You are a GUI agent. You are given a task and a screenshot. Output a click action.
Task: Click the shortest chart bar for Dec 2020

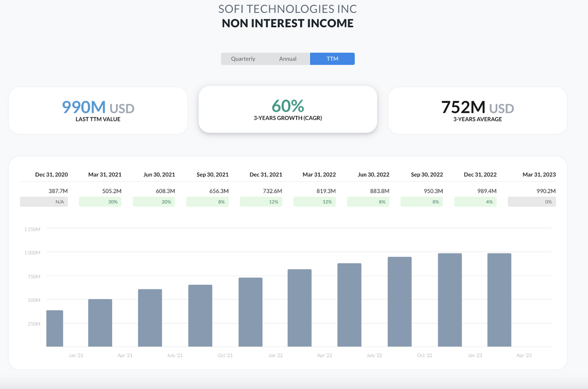tap(55, 328)
